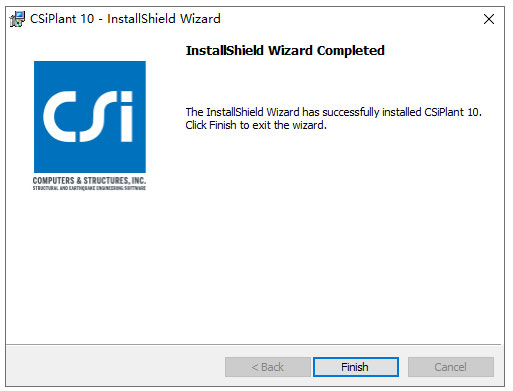Click the disabled Cancel button
Image resolution: width=513 pixels, height=391 pixels.
pyautogui.click(x=451, y=367)
